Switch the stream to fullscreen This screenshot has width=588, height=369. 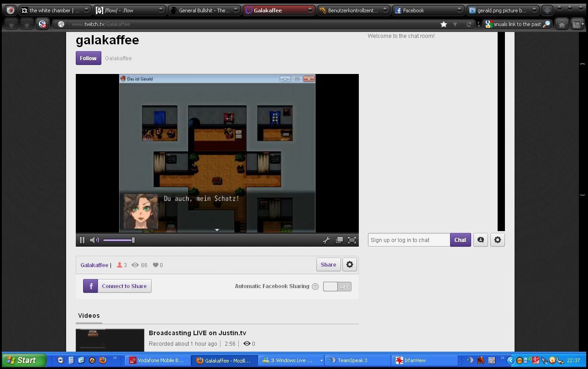[352, 240]
